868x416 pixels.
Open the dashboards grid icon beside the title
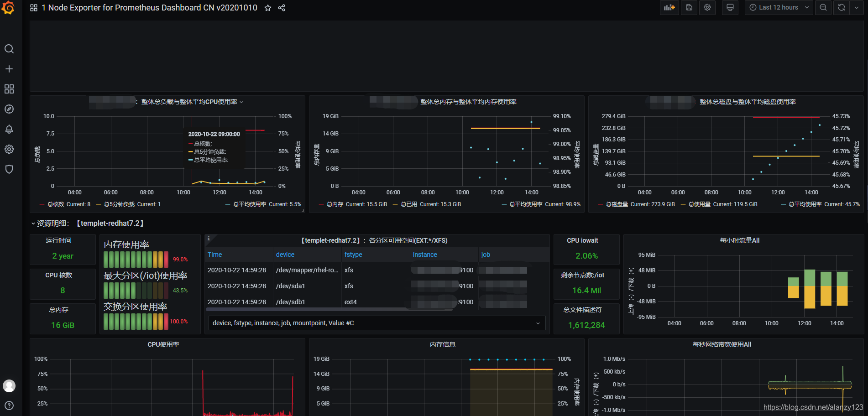(x=34, y=8)
